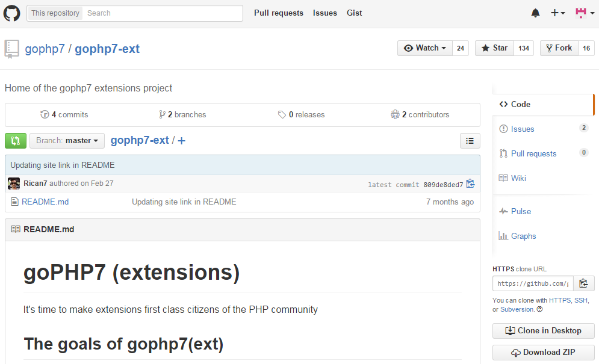View the 2 branches list

[182, 114]
